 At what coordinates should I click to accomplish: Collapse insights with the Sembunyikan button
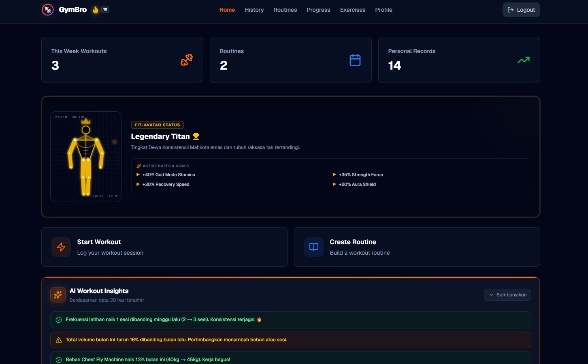tap(507, 295)
